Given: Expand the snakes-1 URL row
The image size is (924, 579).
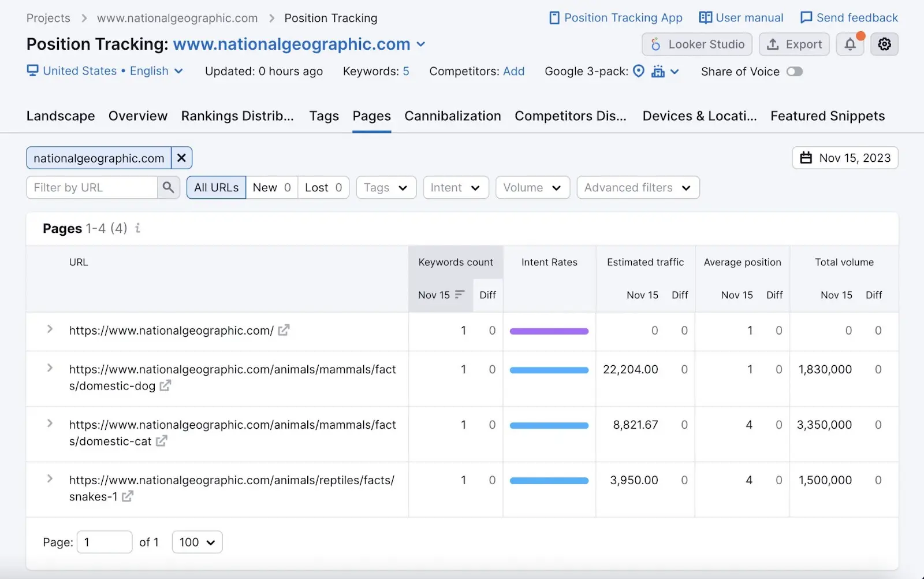Looking at the screenshot, I should click(50, 478).
